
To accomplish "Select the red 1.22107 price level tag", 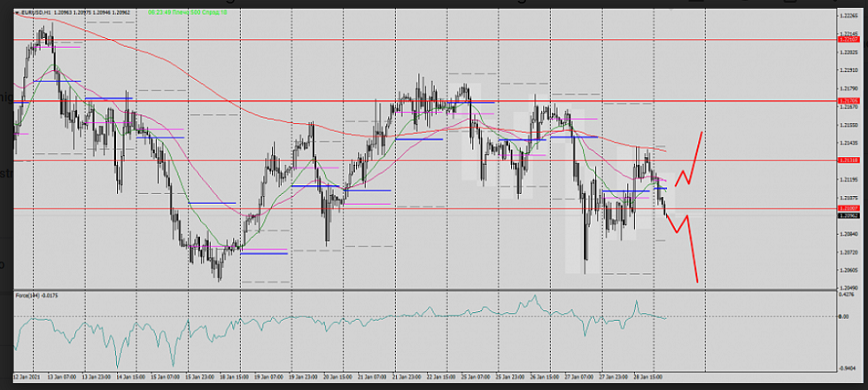I will coord(849,40).
